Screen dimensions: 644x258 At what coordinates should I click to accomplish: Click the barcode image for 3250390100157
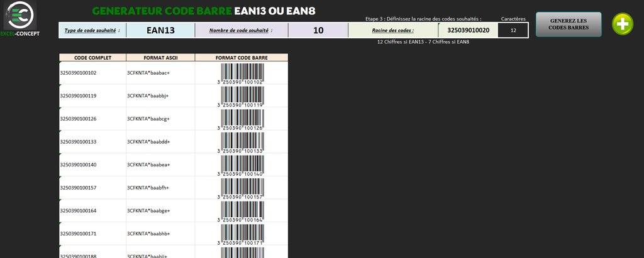click(x=241, y=189)
